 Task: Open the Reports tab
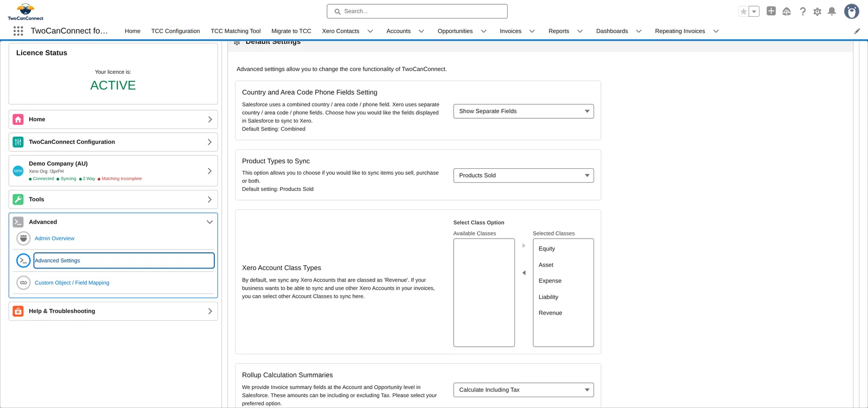coord(559,31)
